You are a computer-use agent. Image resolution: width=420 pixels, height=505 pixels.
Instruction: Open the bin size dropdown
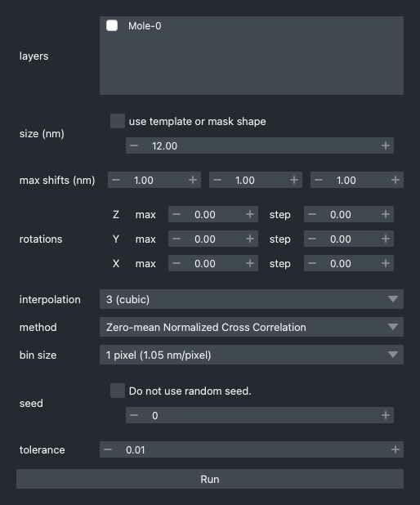(x=251, y=355)
